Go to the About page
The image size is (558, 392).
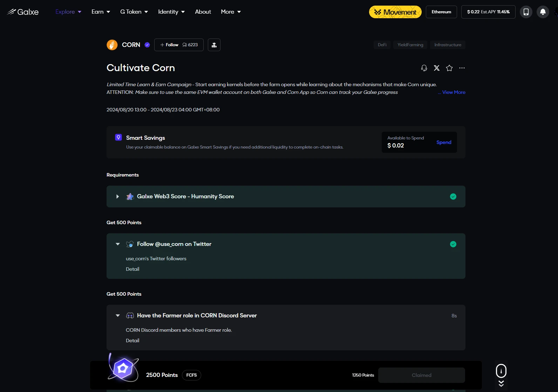tap(203, 12)
